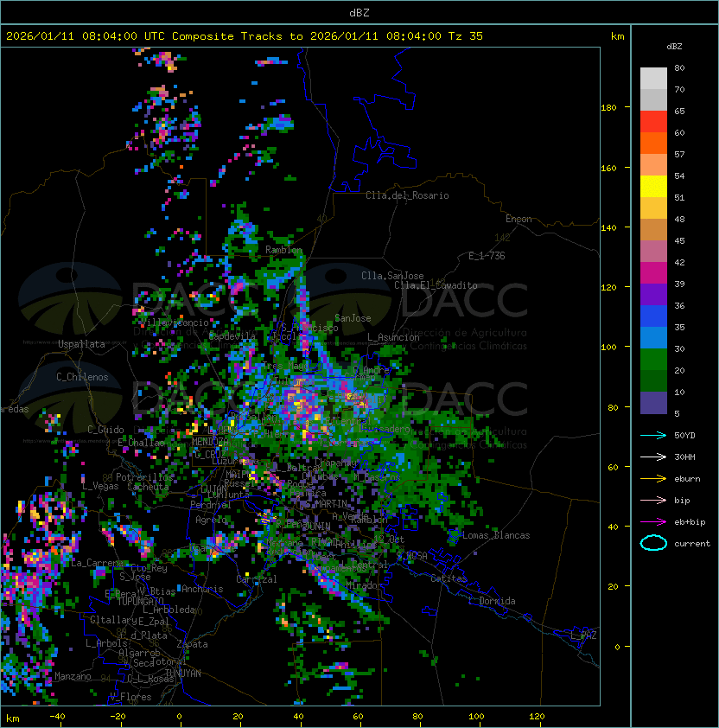Click the light gray 80 dBZ swatch
This screenshot has width=719, height=728.
[653, 79]
